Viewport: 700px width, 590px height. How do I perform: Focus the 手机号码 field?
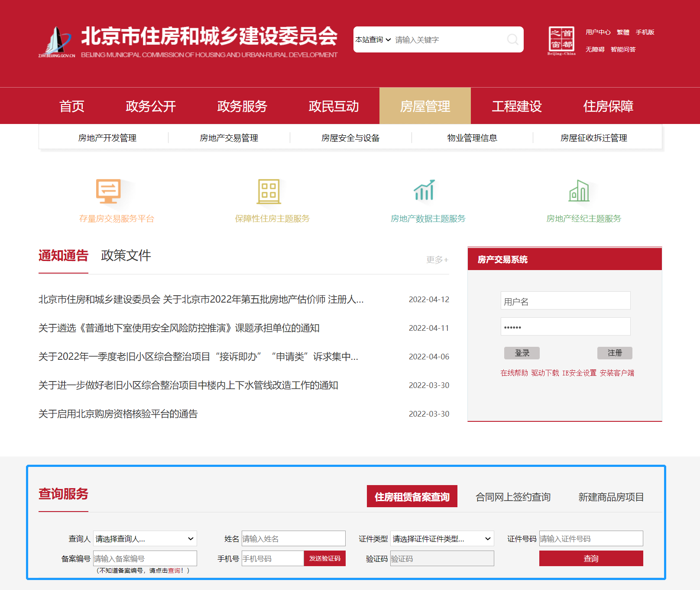pyautogui.click(x=273, y=558)
